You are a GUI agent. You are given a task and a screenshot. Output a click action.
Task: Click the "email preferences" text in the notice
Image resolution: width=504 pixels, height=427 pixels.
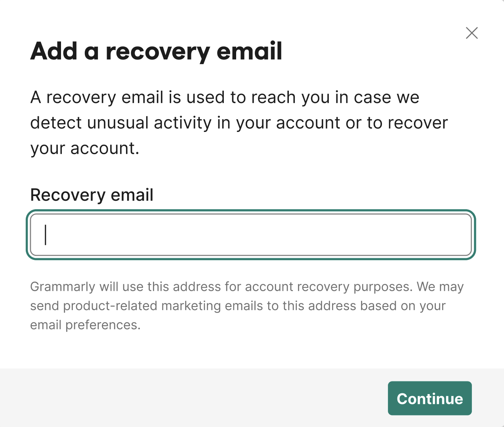(x=85, y=325)
